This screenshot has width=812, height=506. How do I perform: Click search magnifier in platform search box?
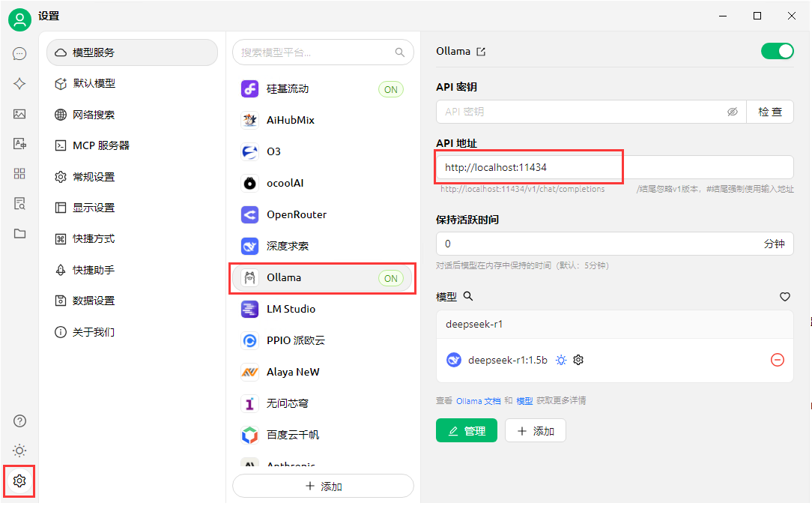point(400,52)
